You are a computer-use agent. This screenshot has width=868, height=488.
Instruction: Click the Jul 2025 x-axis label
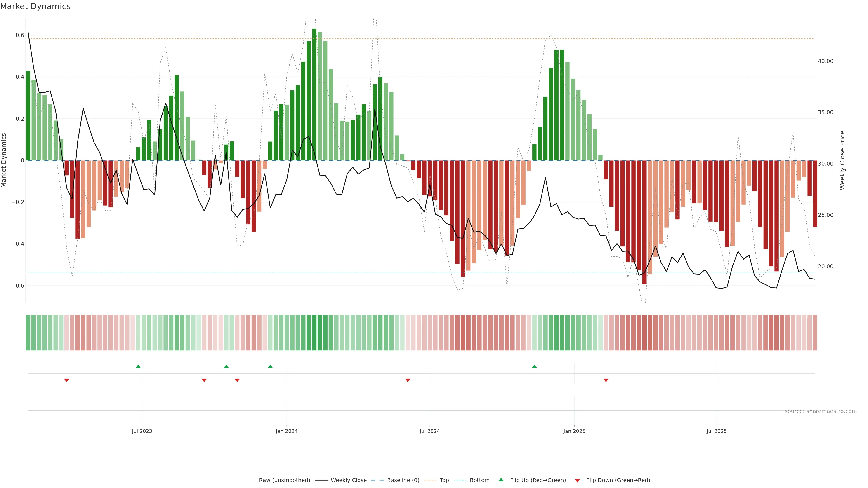716,431
